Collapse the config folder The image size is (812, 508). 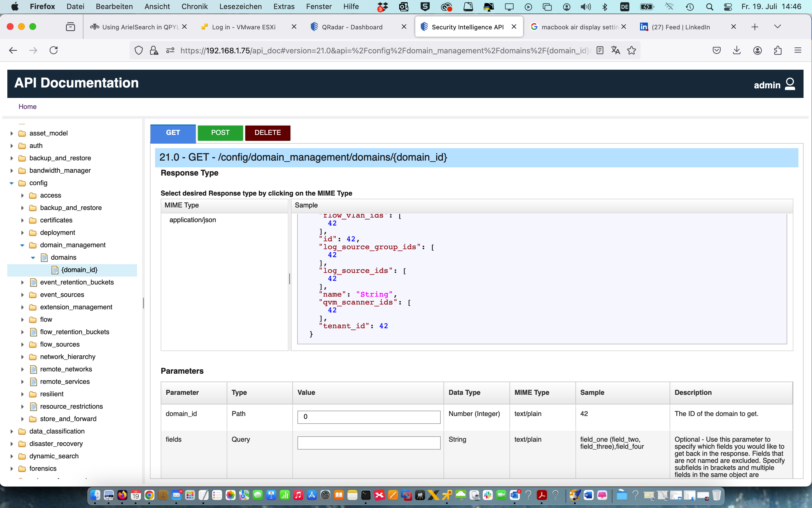point(12,183)
